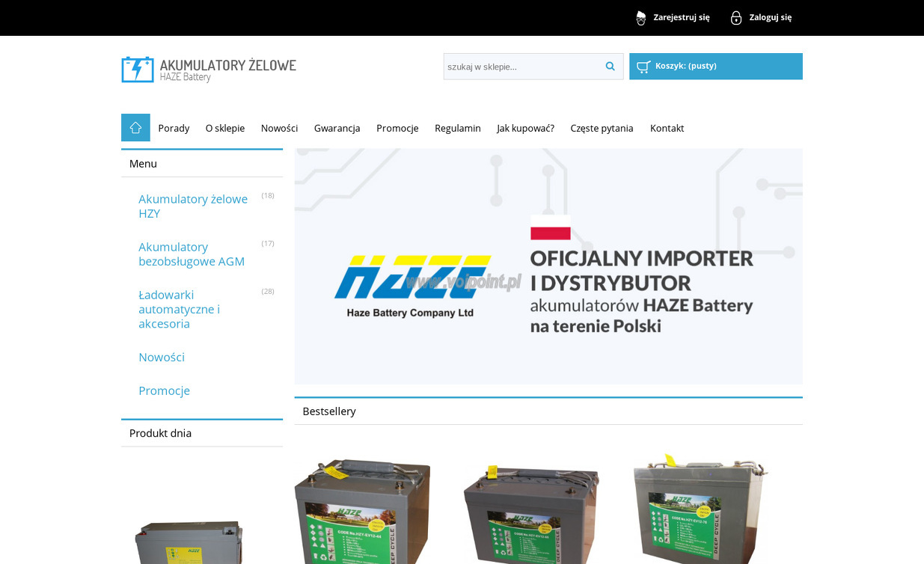
Task: Open the Gwarancja menu item
Action: click(x=337, y=128)
